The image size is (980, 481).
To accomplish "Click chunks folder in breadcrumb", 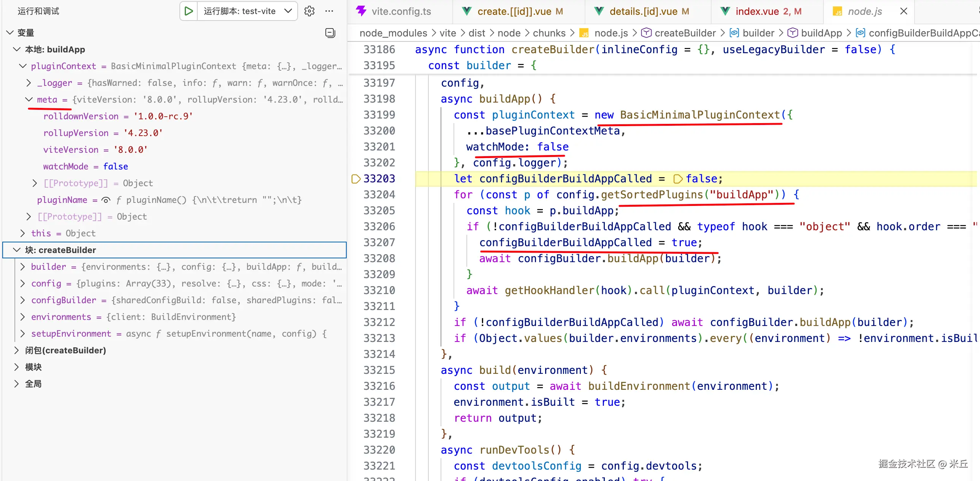I will pos(549,33).
